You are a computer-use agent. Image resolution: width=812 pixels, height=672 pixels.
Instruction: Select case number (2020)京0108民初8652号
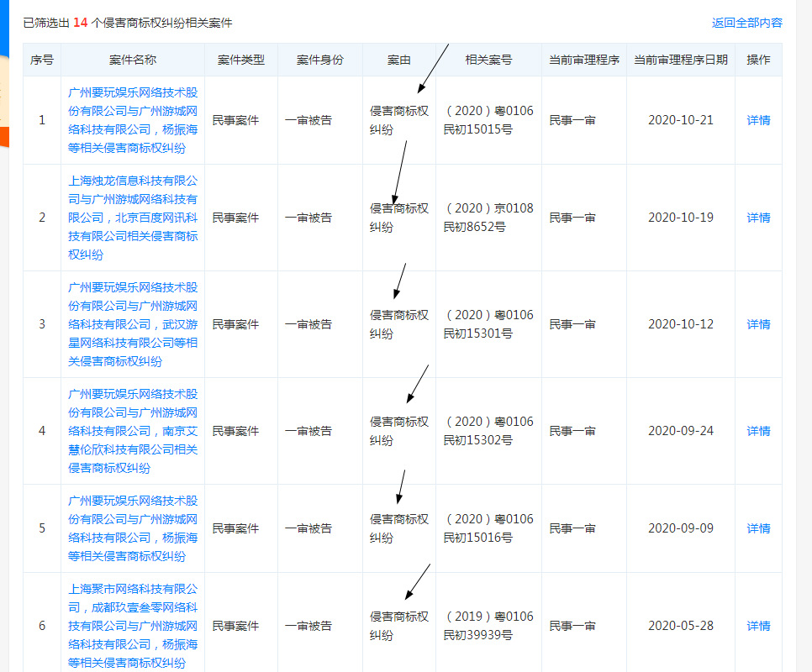pos(488,218)
